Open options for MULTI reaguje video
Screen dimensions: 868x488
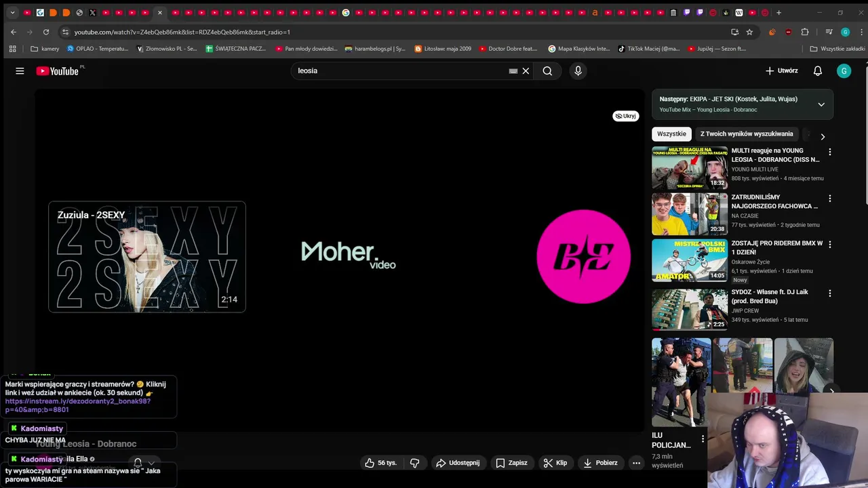coord(829,152)
